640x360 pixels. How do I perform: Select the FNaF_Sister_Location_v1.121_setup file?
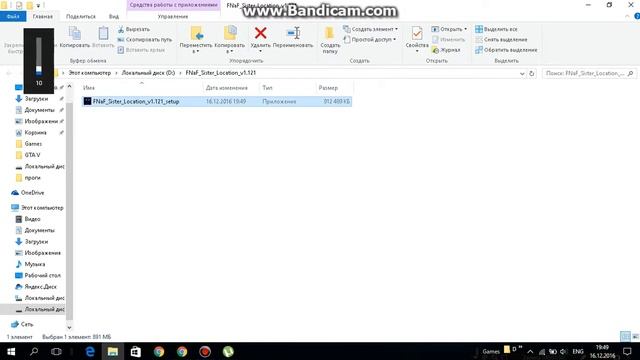(216, 101)
